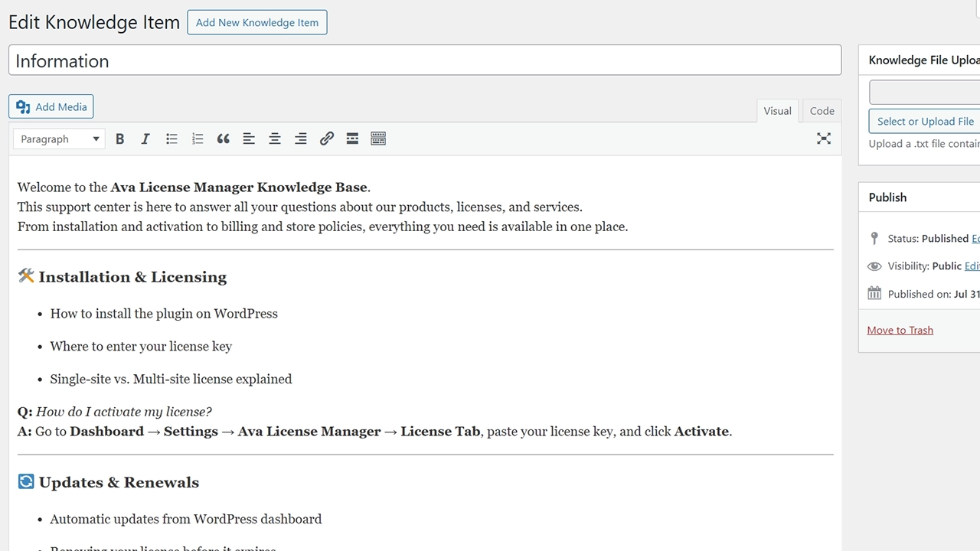Insert a numbered list

point(198,139)
